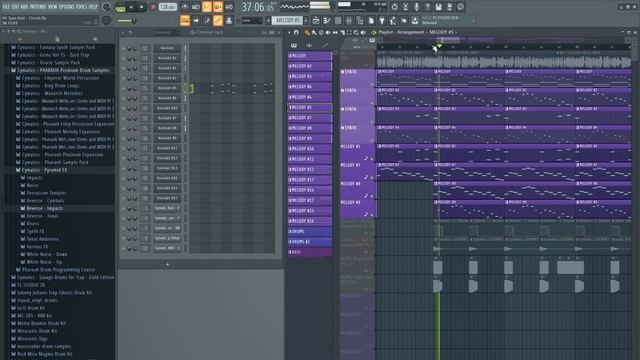Click the song time display 37:06
Viewport: 640px width, 360px height.
(x=258, y=7)
